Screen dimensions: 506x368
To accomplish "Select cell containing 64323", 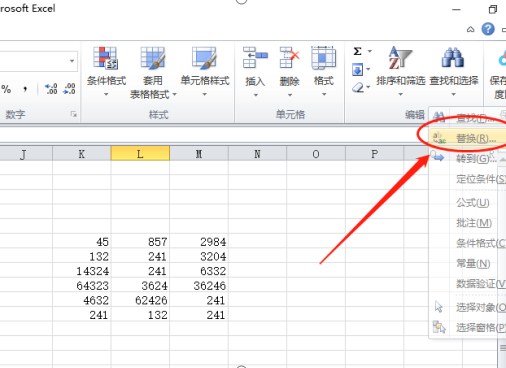I will tap(82, 285).
